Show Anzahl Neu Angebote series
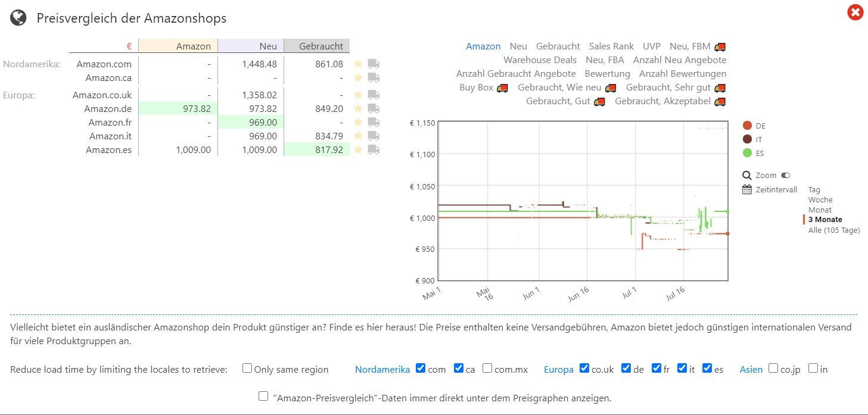Screen dimensions: 868x415 click(680, 60)
